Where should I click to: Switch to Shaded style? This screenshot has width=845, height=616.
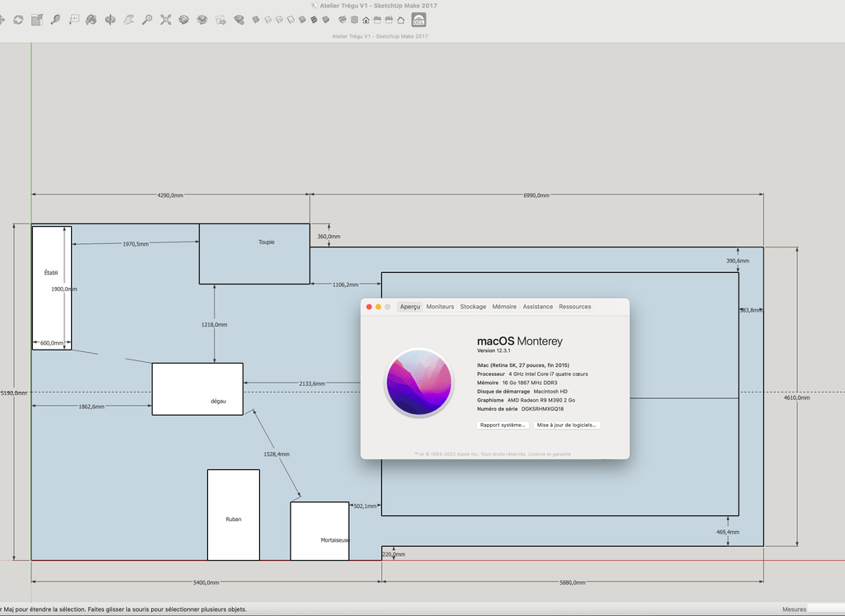pos(302,20)
